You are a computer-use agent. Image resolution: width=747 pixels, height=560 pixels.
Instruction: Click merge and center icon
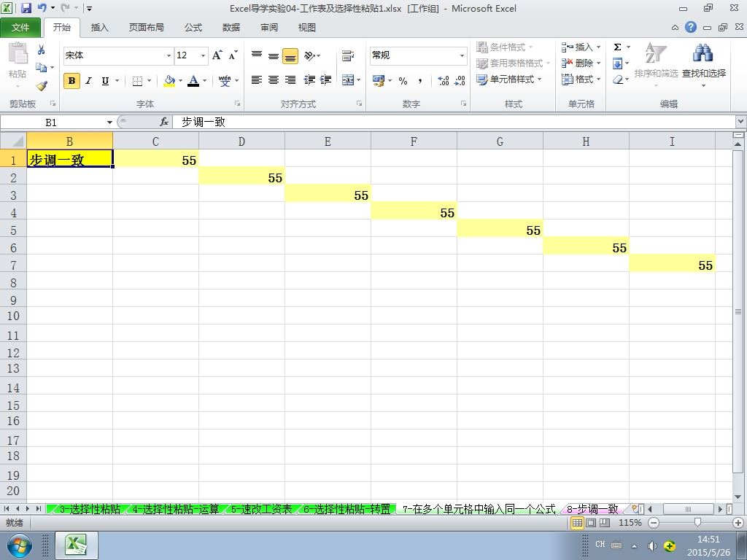click(x=348, y=80)
